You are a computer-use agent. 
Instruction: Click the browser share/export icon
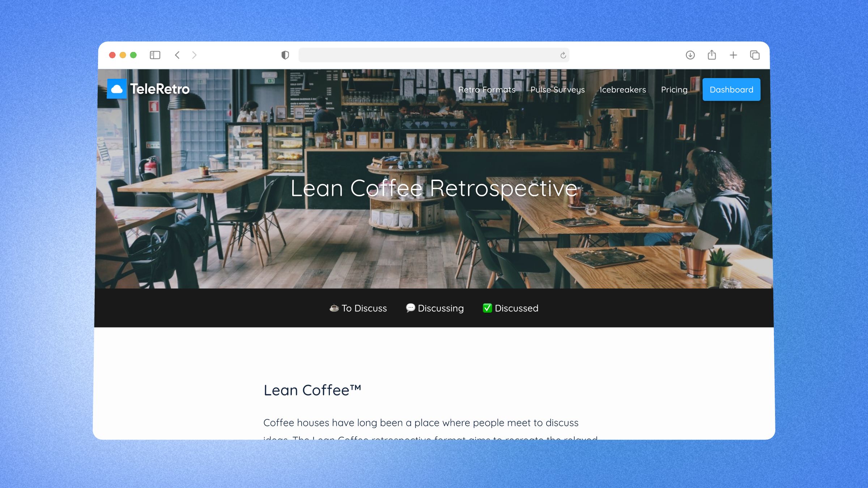(x=711, y=55)
